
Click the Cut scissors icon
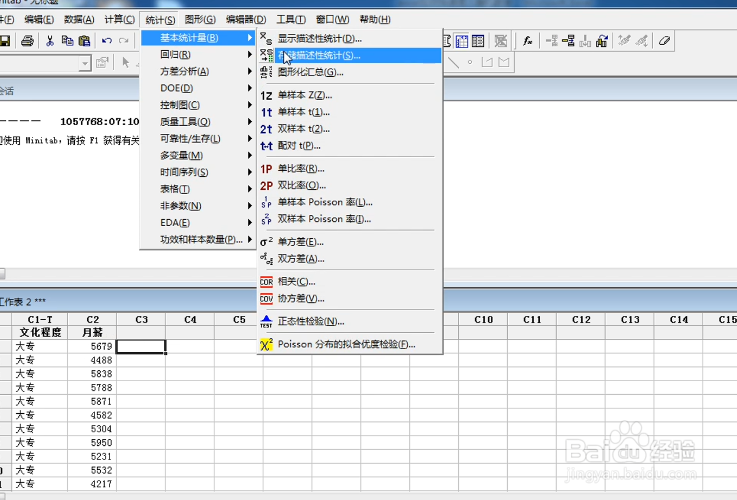point(49,41)
